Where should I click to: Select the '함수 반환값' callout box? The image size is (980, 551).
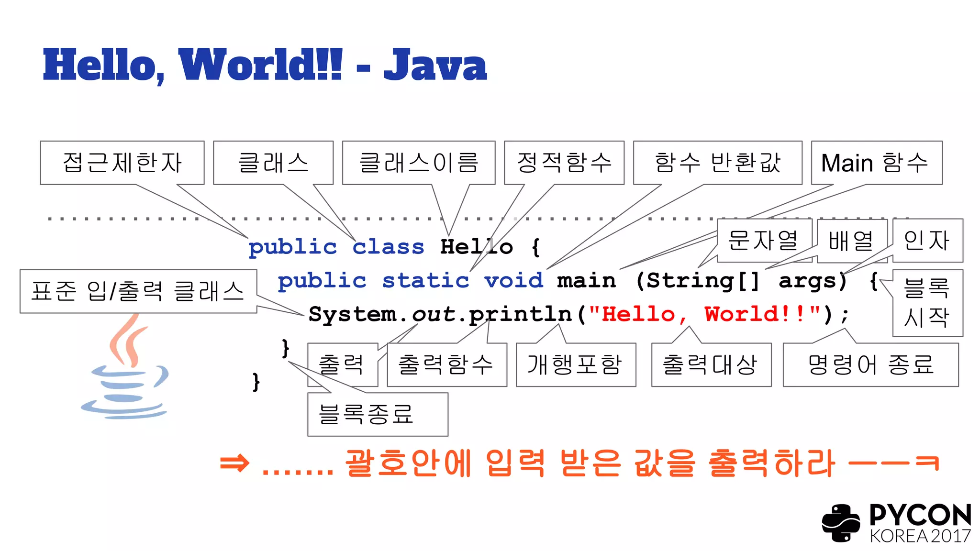718,163
